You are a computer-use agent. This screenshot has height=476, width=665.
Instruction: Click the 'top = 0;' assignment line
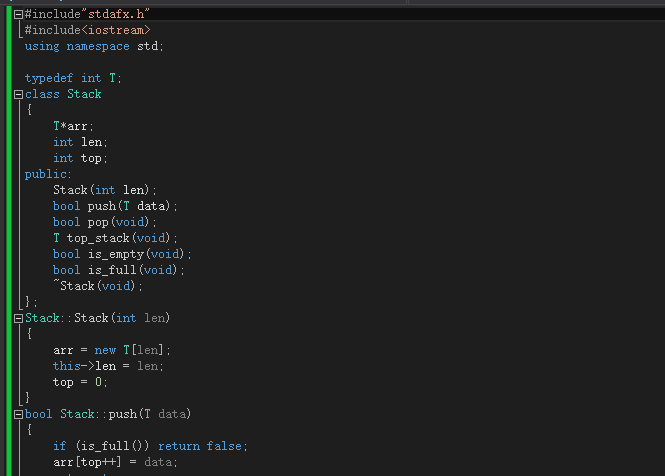point(80,382)
